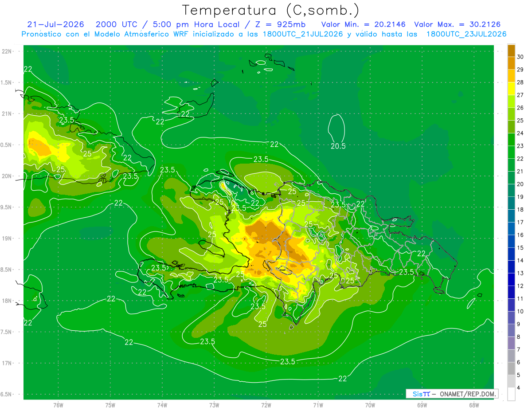532x411 pixels.
Task: Click colorbar label "16"
Action: pos(520,235)
